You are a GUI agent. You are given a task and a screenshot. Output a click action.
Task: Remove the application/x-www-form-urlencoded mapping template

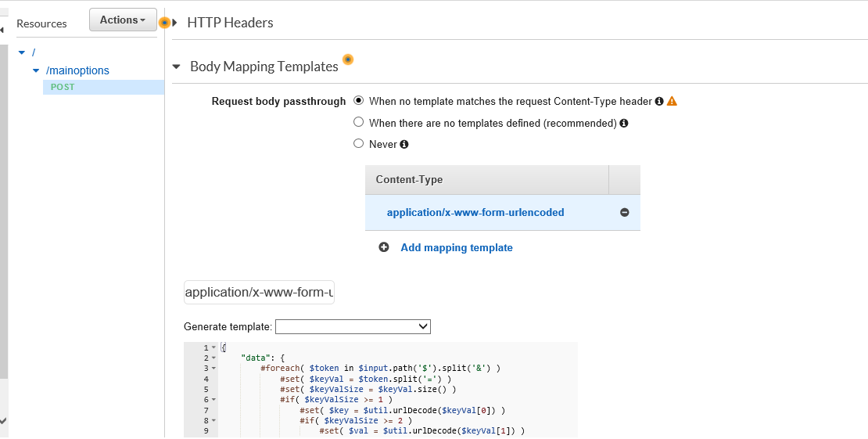coord(624,213)
